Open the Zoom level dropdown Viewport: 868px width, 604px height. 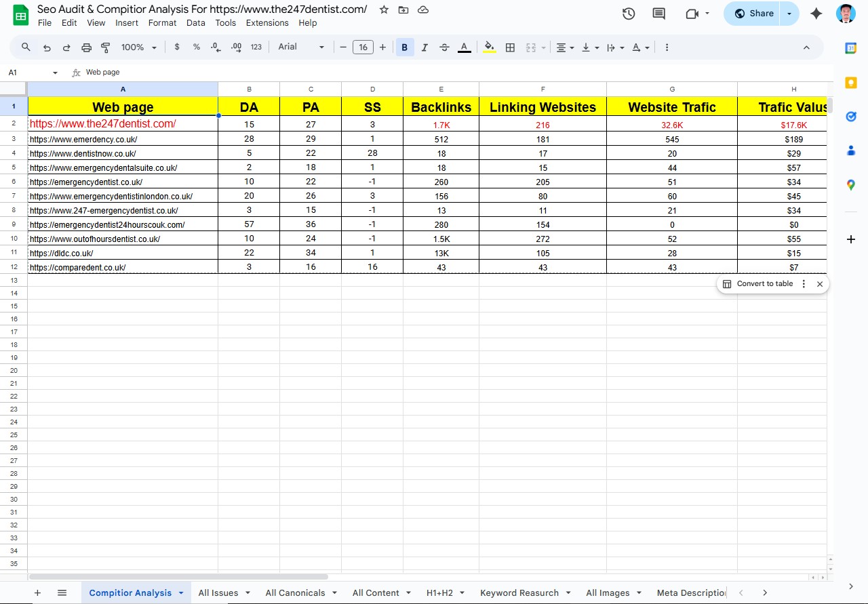(138, 47)
